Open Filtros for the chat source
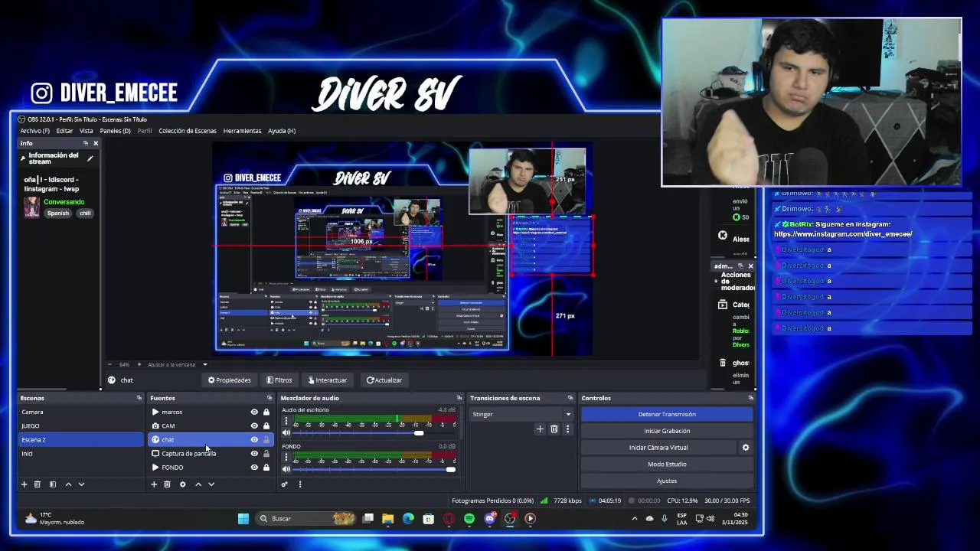Image resolution: width=980 pixels, height=551 pixels. pos(279,380)
